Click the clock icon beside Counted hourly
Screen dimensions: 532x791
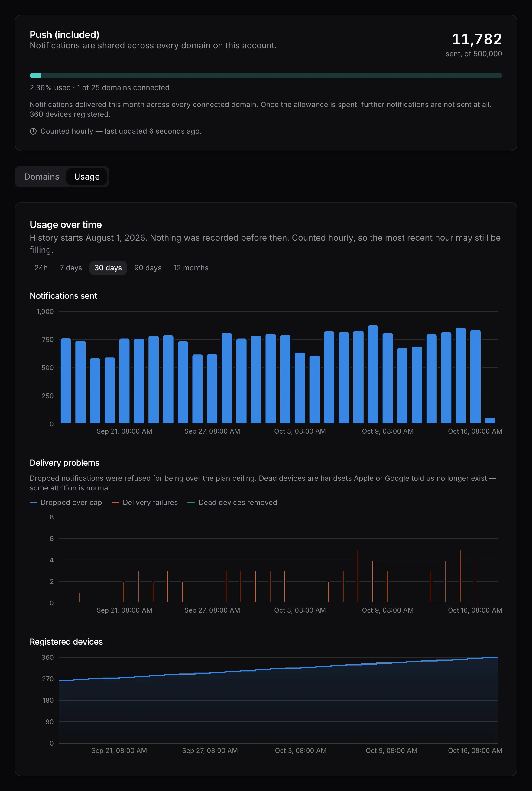pyautogui.click(x=33, y=131)
